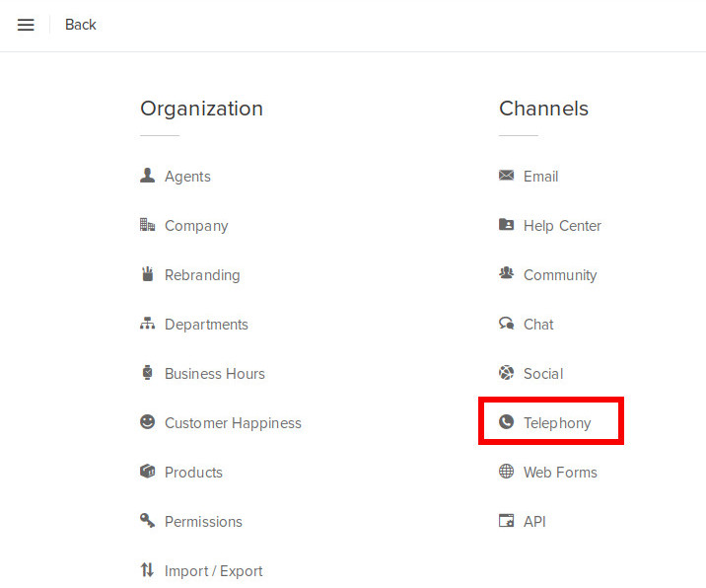This screenshot has height=588, width=706.
Task: Click the Social globe icon
Action: [507, 373]
